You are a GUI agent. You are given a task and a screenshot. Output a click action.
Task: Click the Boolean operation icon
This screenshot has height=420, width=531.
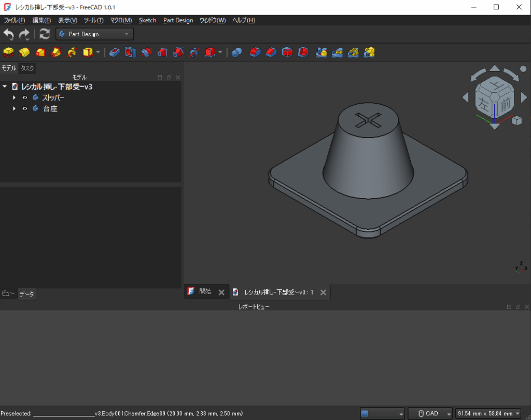point(237,52)
